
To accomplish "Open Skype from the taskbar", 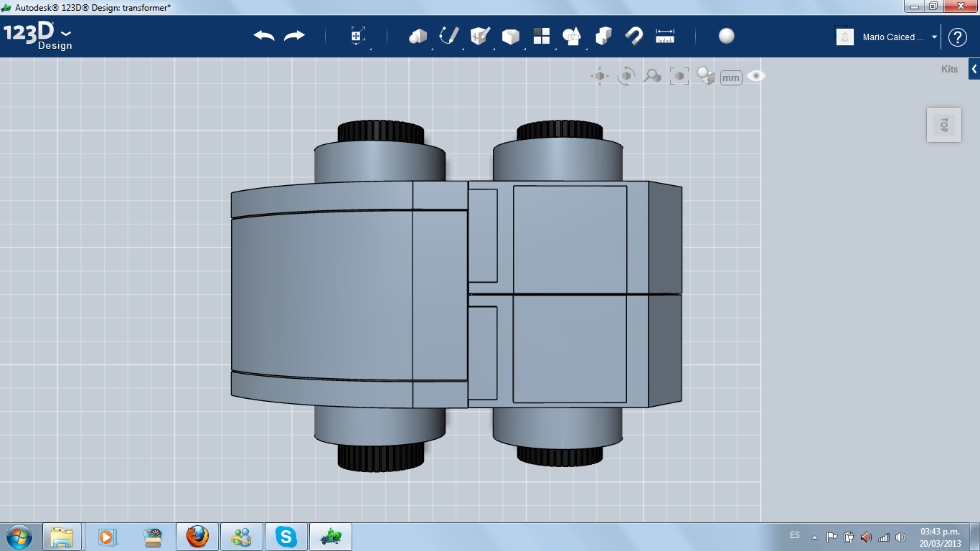I will 286,537.
